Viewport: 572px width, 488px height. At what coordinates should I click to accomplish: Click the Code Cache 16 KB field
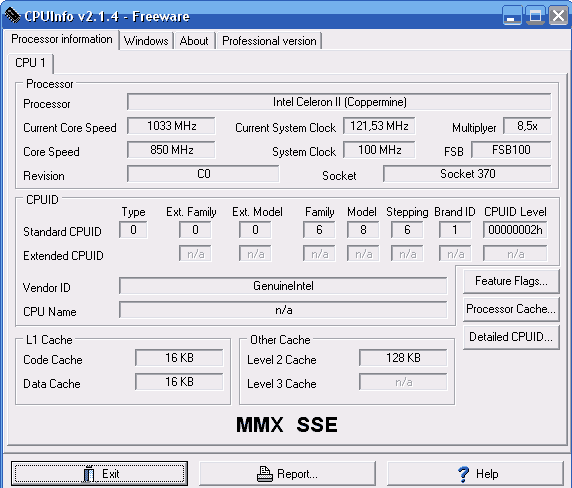(x=179, y=358)
